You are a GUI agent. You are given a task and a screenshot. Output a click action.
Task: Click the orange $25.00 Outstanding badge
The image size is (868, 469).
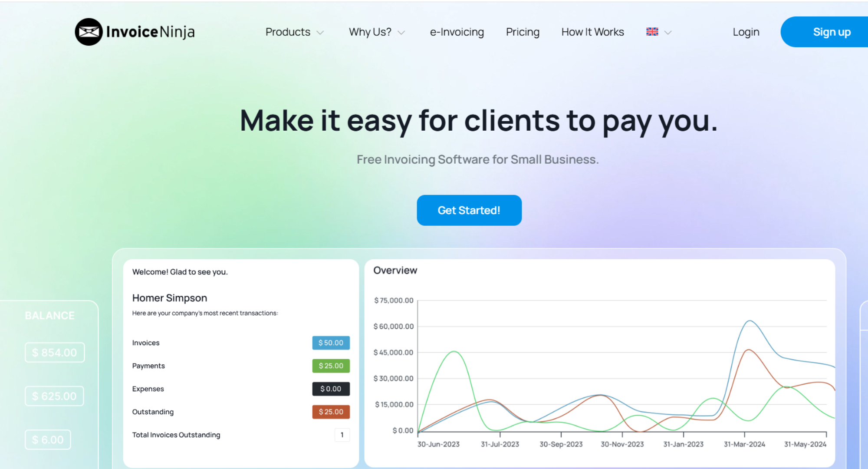pyautogui.click(x=331, y=412)
